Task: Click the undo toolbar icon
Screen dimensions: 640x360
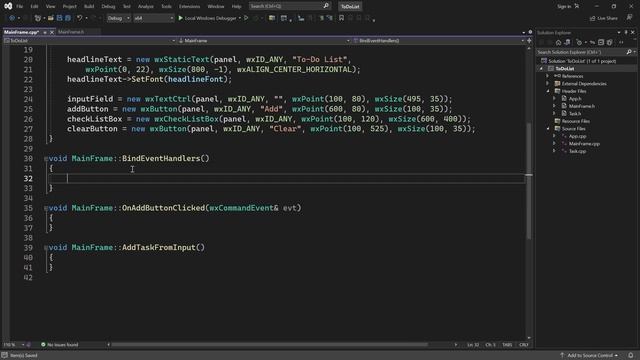Action: point(80,18)
